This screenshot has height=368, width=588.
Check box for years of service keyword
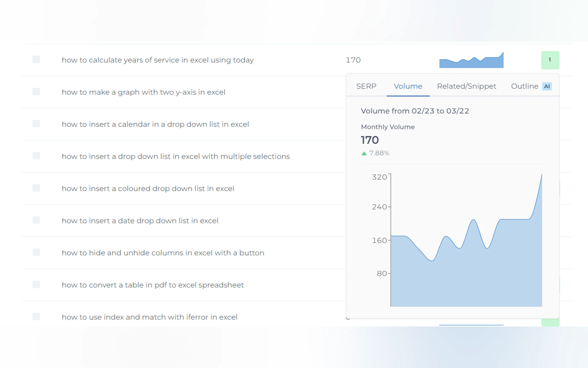click(x=36, y=59)
